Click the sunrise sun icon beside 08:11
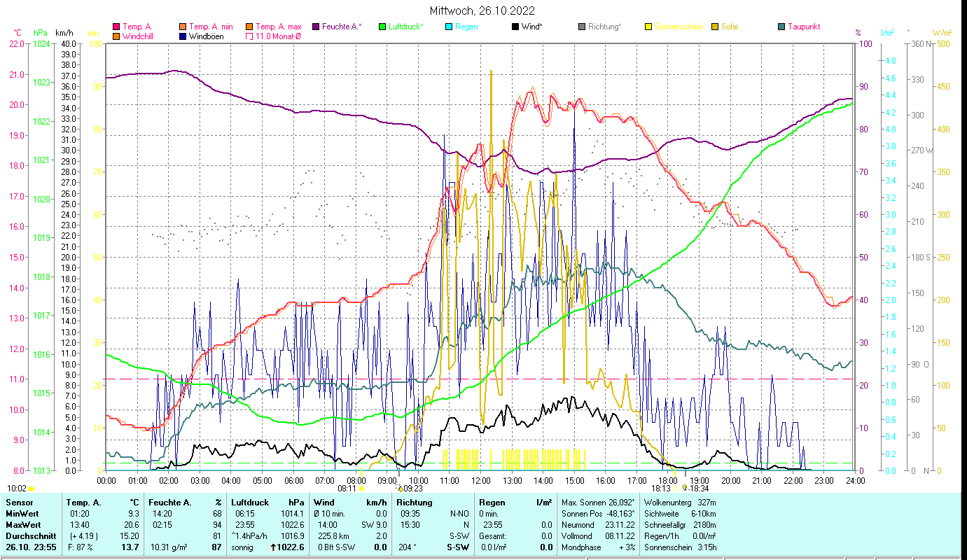The height and width of the screenshot is (560, 967). pos(361,489)
